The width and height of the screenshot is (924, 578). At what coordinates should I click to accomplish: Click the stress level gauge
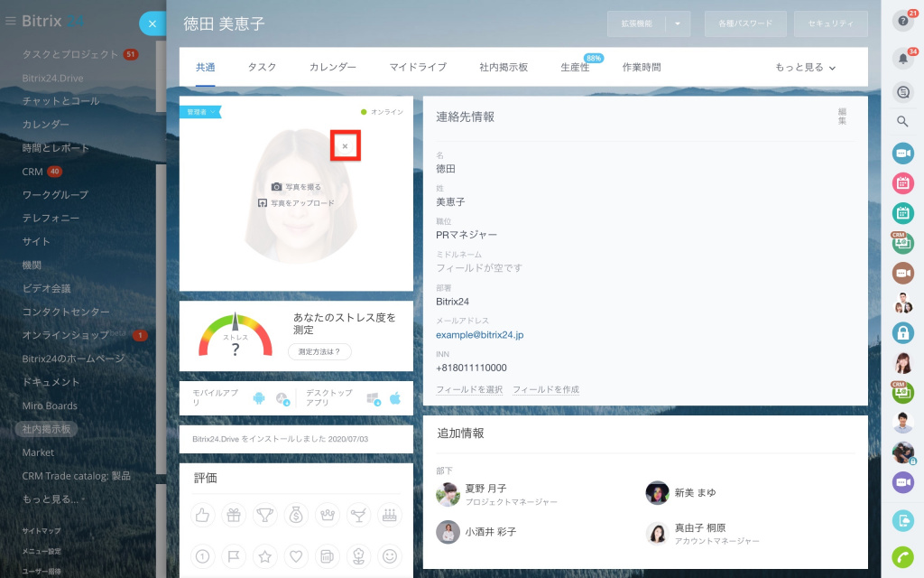[235, 336]
